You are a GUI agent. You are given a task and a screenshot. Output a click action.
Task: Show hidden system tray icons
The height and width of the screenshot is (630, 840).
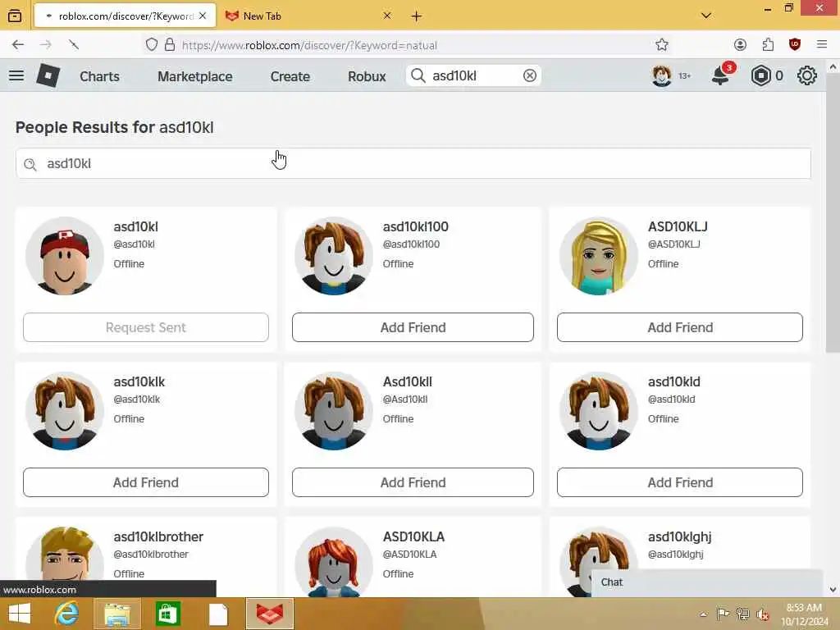[703, 614]
